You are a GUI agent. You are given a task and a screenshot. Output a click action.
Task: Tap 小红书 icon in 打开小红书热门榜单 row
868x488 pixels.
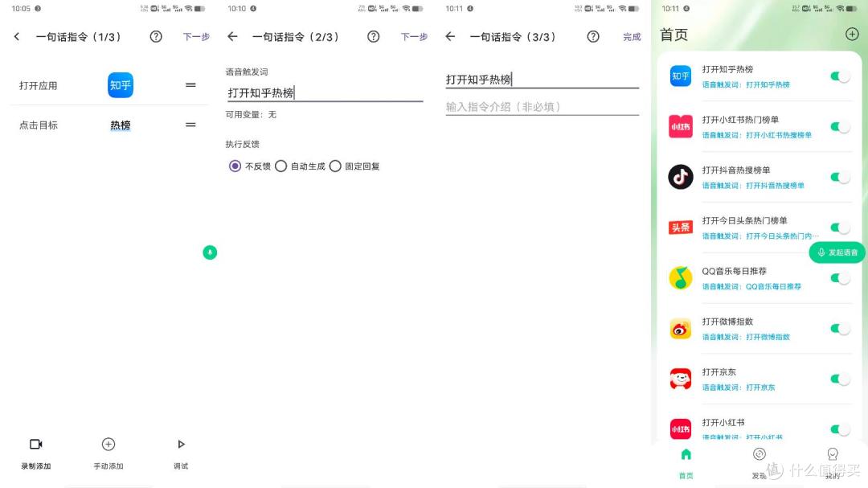[681, 127]
